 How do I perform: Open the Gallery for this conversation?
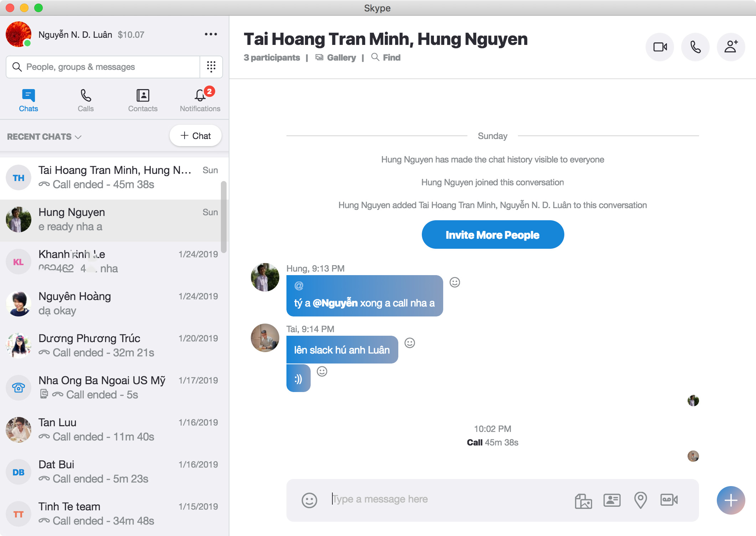tap(335, 57)
